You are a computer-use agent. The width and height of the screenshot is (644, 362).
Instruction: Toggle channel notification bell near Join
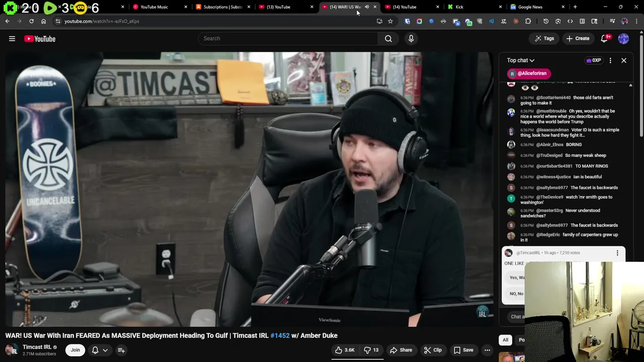(x=95, y=350)
